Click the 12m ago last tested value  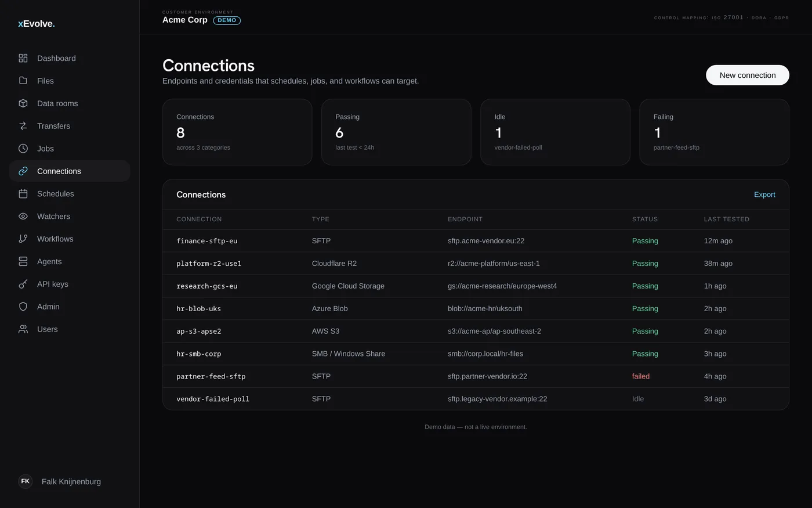[x=718, y=241]
